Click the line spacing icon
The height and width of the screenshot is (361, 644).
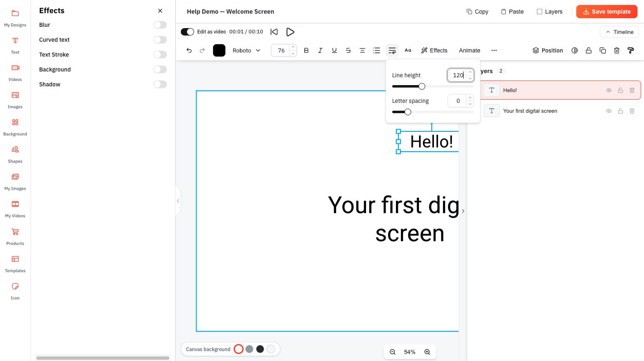[392, 50]
